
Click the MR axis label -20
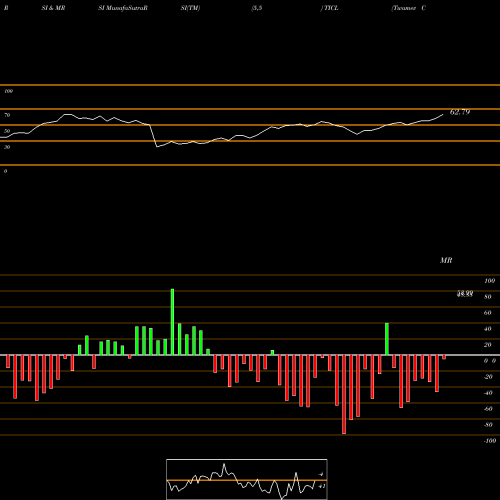tap(488, 377)
